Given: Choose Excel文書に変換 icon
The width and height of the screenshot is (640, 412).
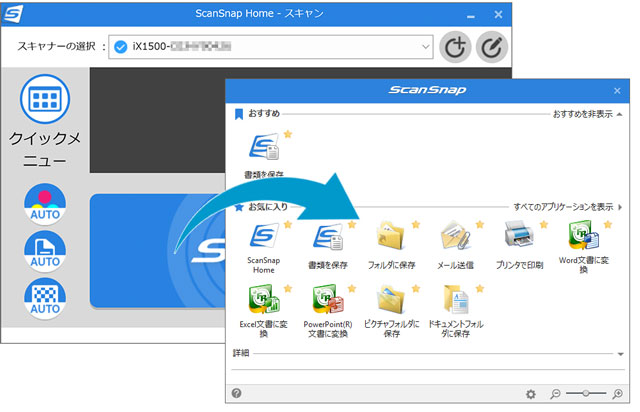Looking at the screenshot, I should [264, 299].
